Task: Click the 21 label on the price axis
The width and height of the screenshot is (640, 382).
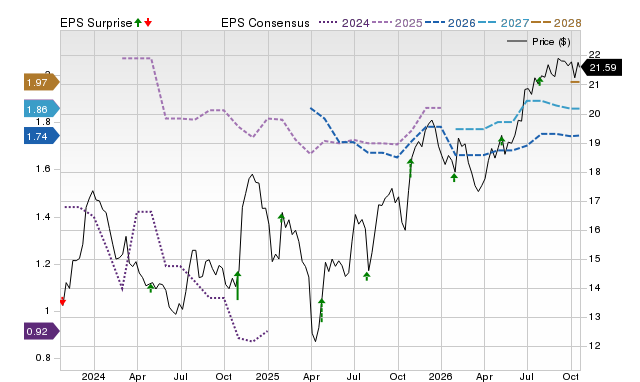Action: (594, 85)
